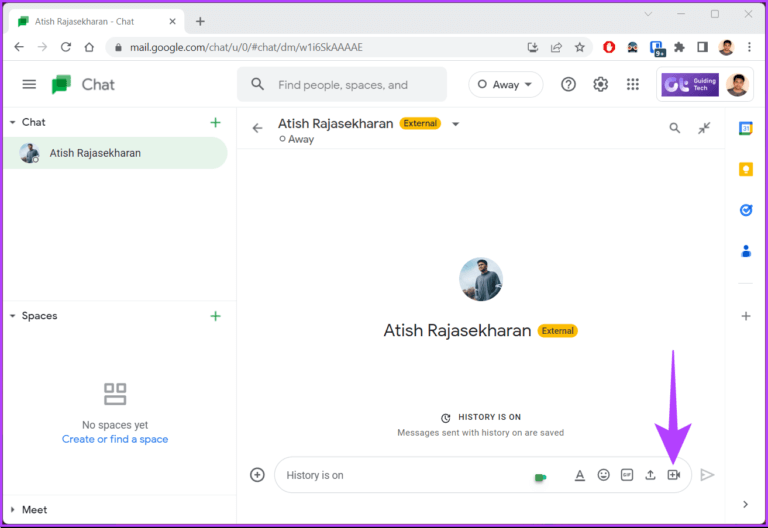This screenshot has height=528, width=768.
Task: Click the Create or find a space link
Action: click(x=115, y=439)
